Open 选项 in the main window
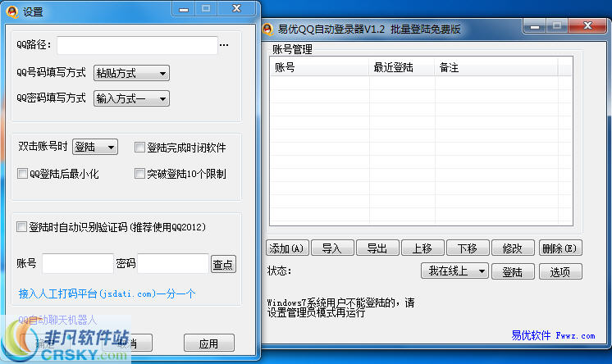The height and width of the screenshot is (364, 612). (560, 271)
